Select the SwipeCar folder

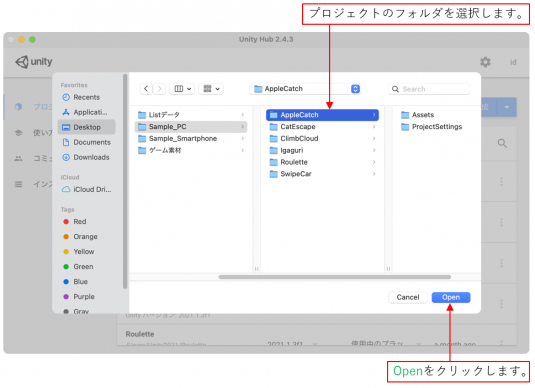pyautogui.click(x=322, y=174)
